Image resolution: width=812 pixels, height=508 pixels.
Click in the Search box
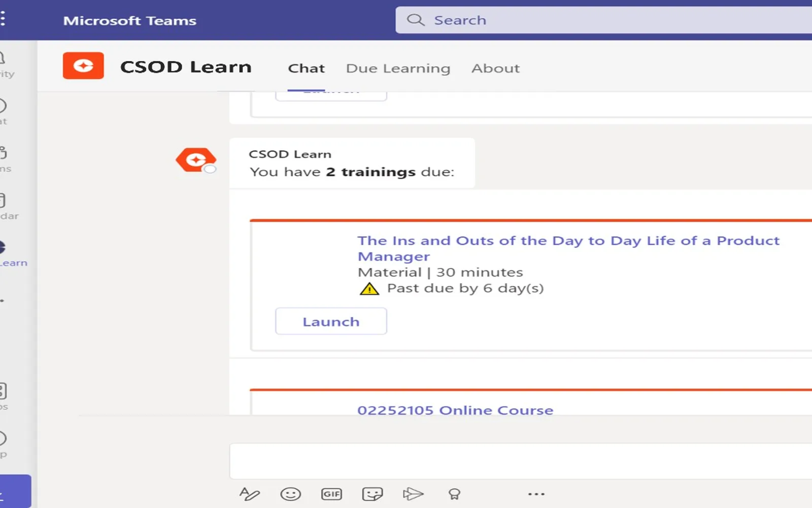click(604, 20)
